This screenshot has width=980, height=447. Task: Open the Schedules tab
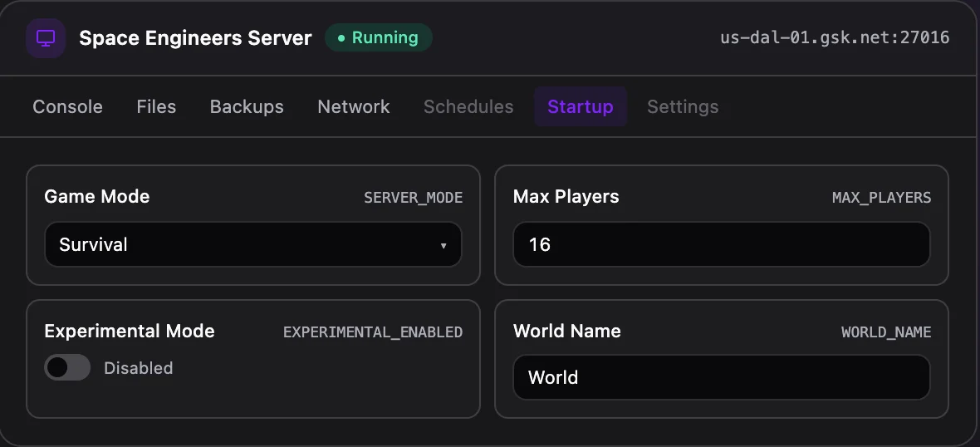pos(468,107)
